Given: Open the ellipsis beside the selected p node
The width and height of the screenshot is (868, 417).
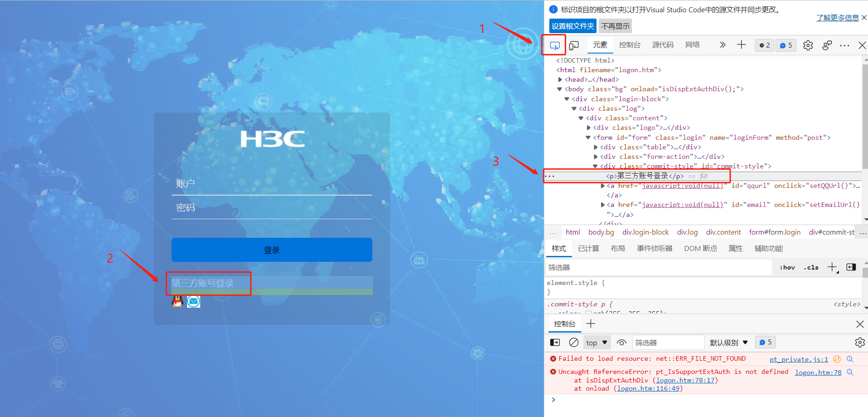Looking at the screenshot, I should pos(550,176).
